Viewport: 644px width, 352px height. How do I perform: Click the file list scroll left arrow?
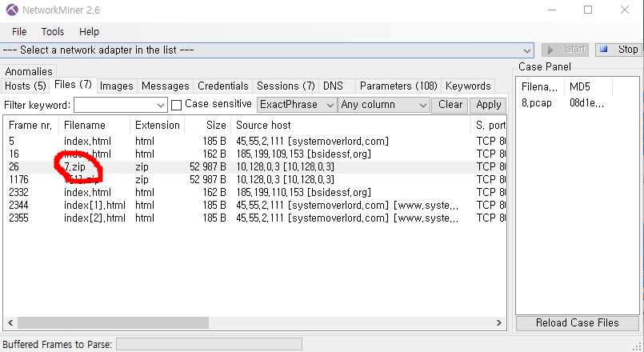[x=10, y=323]
